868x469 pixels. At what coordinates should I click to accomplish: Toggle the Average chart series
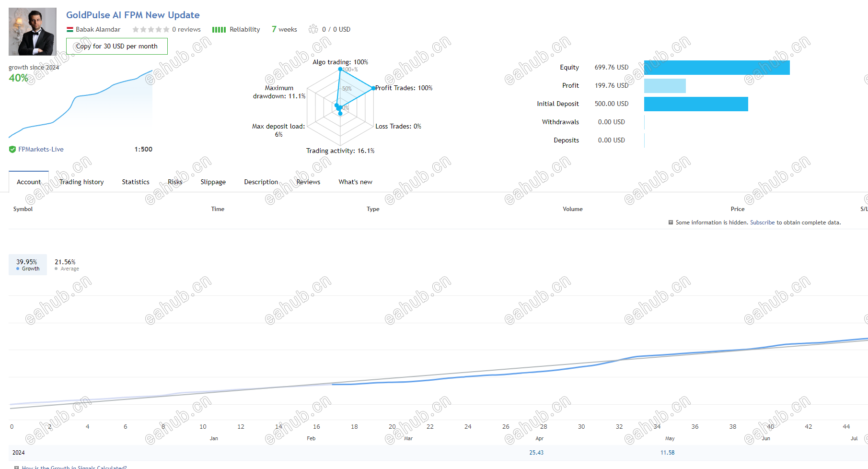pos(67,265)
